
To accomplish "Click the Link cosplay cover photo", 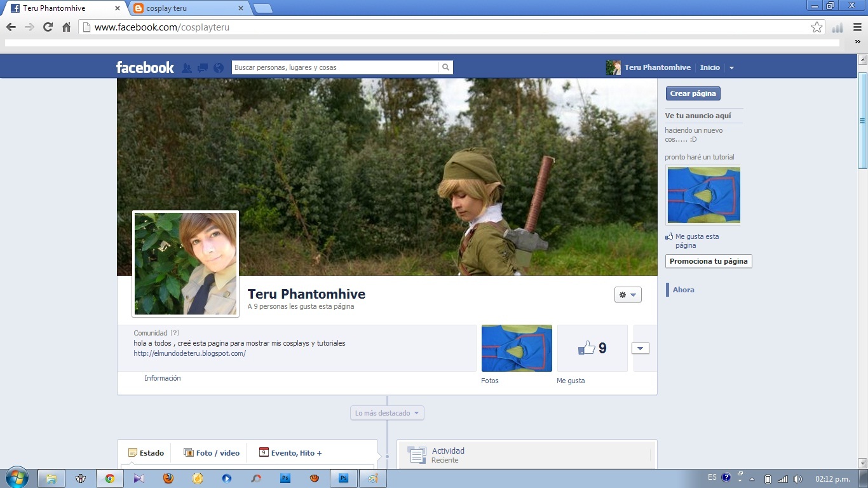I will click(387, 177).
